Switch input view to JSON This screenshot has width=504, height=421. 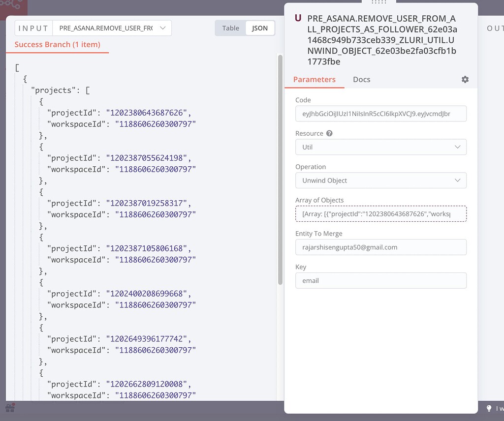(260, 28)
